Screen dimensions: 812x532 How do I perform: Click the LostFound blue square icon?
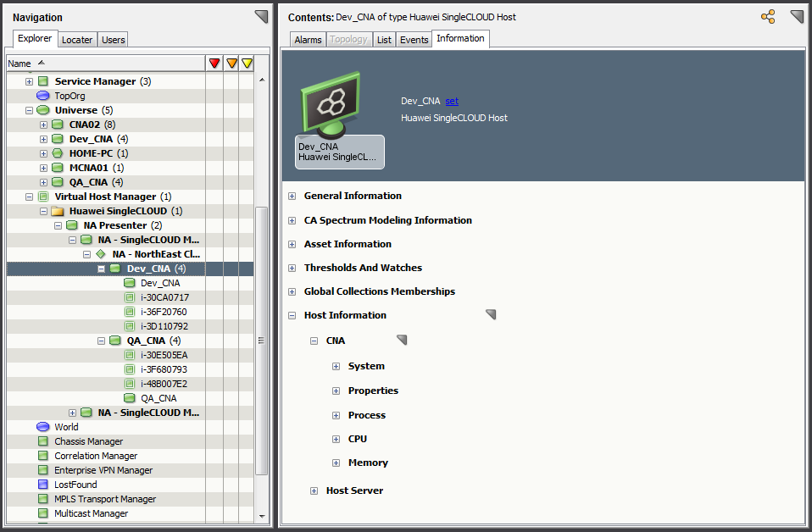click(43, 485)
